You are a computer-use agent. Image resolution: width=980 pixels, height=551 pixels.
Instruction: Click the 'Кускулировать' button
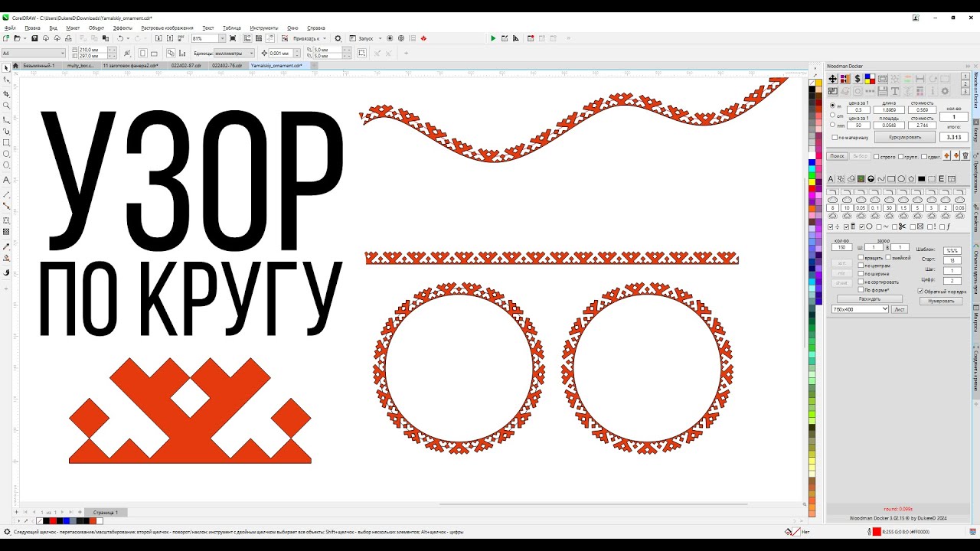coord(905,138)
